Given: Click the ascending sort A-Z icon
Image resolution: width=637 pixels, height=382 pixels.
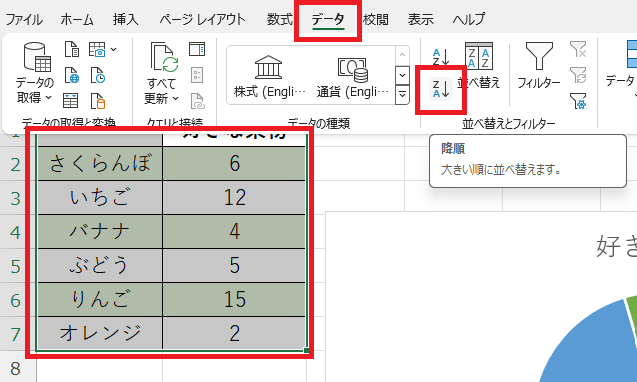Looking at the screenshot, I should pos(441,57).
